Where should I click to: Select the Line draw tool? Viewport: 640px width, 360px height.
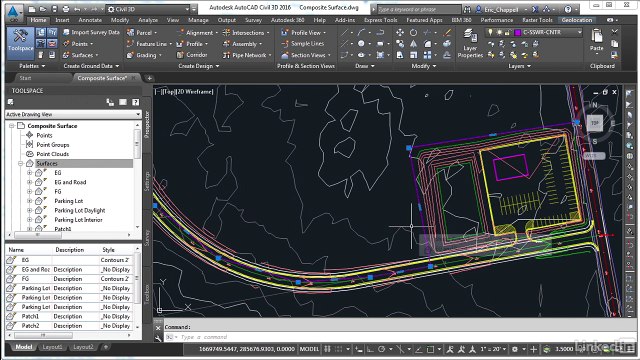[345, 32]
